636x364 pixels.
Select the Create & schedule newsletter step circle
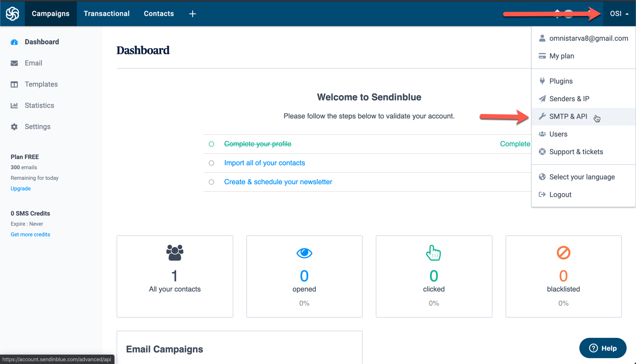[x=212, y=182]
